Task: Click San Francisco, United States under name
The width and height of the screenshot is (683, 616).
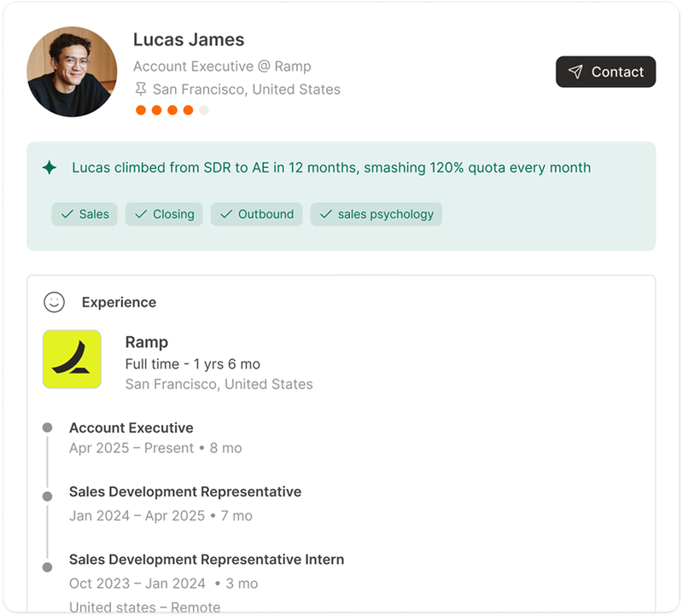Action: click(247, 90)
